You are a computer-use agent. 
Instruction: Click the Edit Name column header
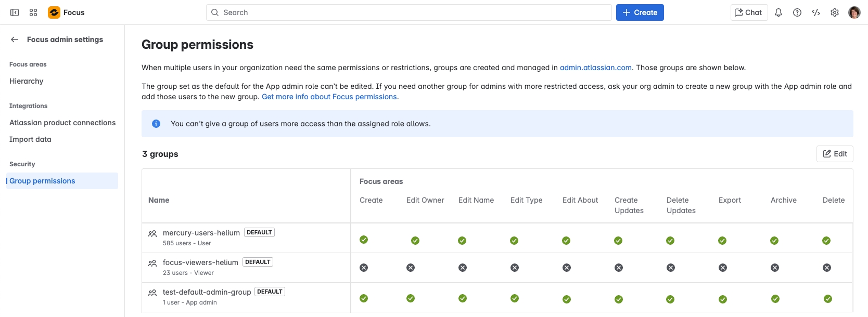tap(476, 200)
